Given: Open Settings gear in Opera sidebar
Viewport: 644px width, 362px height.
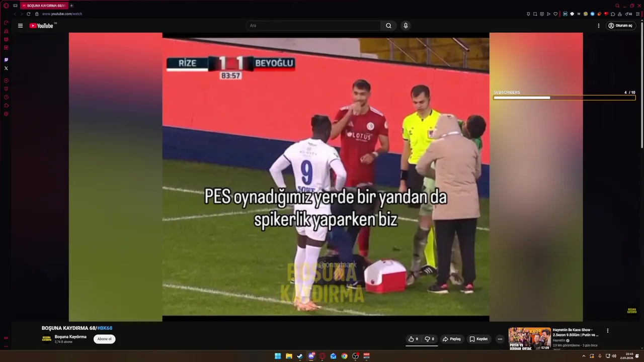Looking at the screenshot, I should [6, 114].
